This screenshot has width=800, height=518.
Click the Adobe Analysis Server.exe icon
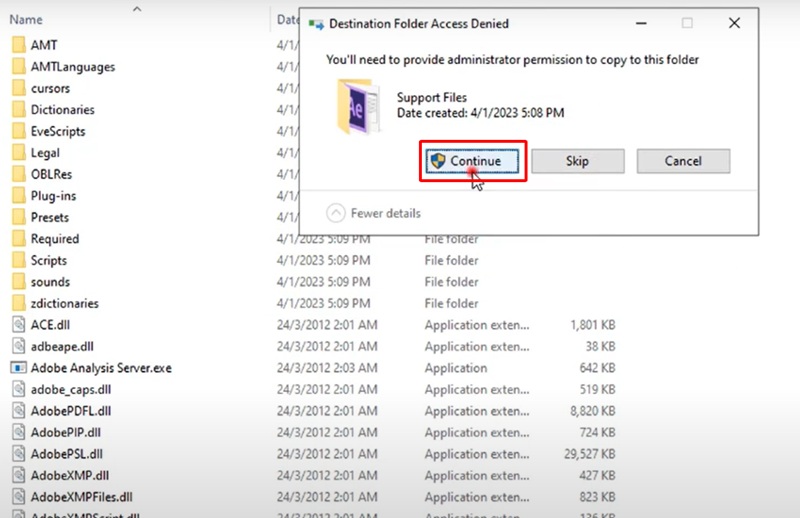coord(19,367)
